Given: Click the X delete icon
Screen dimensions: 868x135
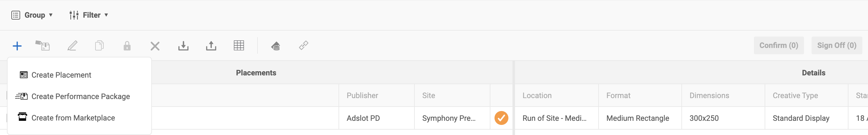Looking at the screenshot, I should coord(155,46).
